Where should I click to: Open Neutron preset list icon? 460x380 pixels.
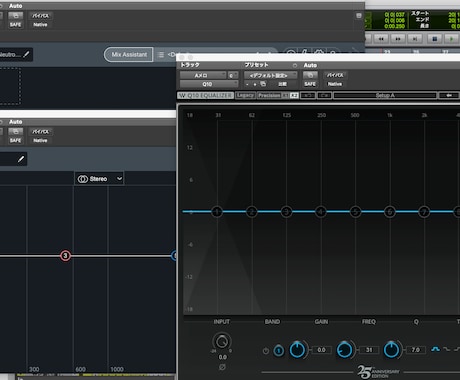coord(161,54)
